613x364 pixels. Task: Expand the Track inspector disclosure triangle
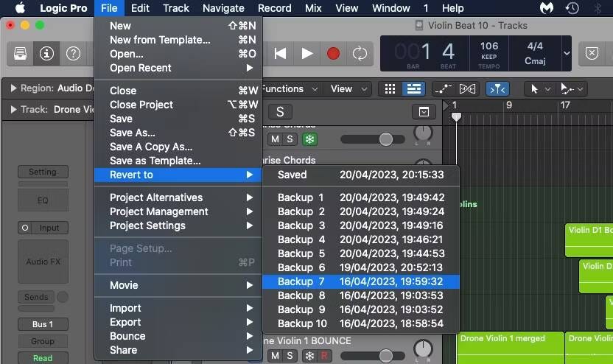(14, 110)
